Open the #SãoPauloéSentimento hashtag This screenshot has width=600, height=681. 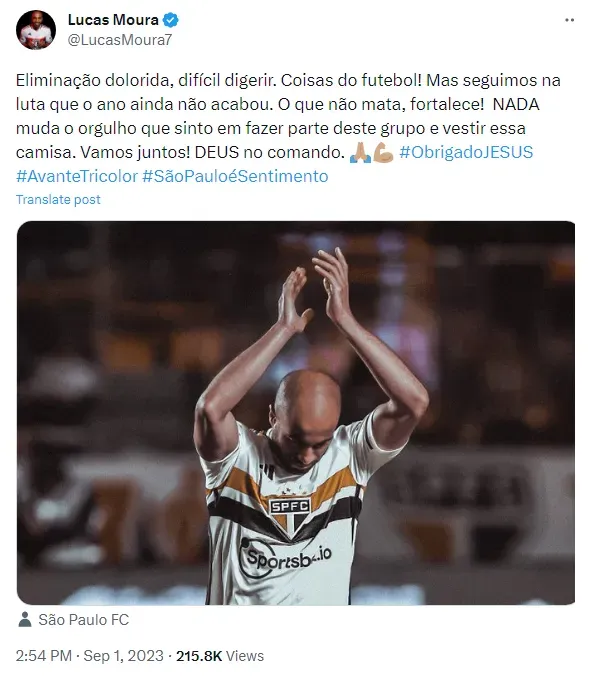(235, 176)
